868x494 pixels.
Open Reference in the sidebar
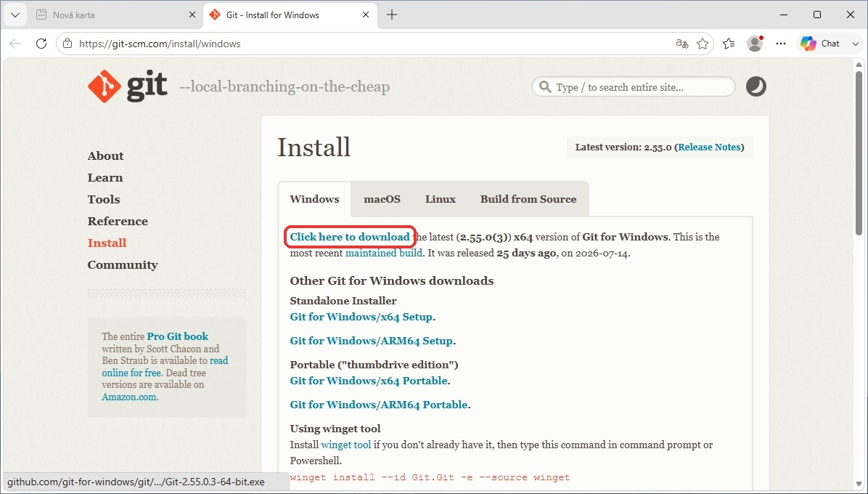tap(118, 222)
